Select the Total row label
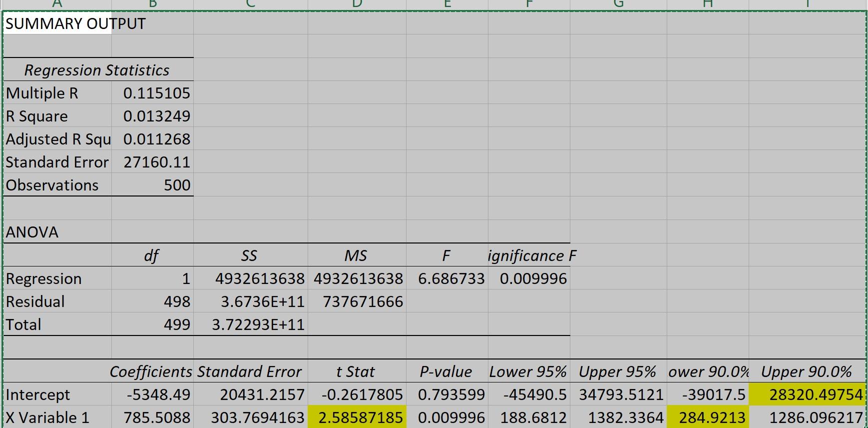868x428 pixels. 57,324
